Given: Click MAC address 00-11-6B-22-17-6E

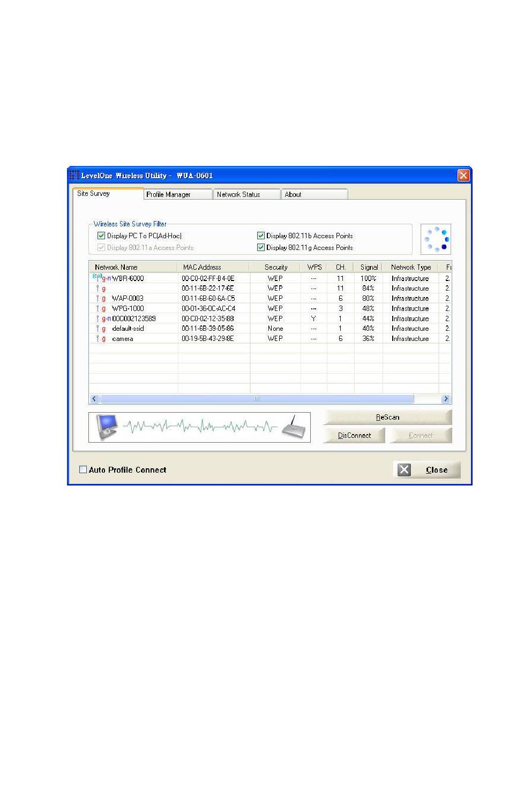Looking at the screenshot, I should (208, 288).
